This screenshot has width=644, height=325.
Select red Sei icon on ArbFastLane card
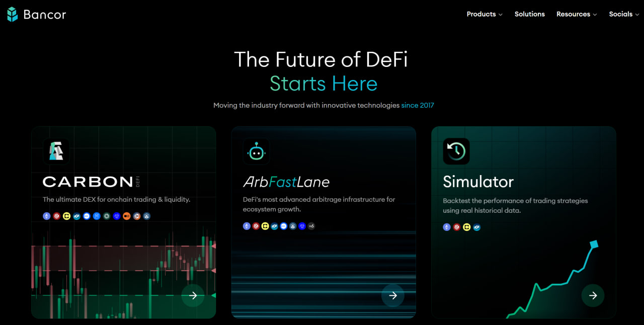[x=256, y=226]
